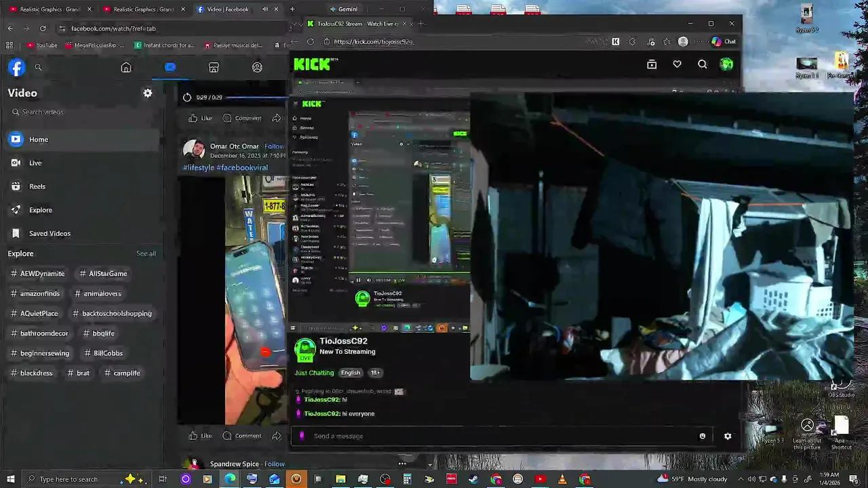Open Facebook home via the logo
Screen dimensions: 868x488
(16, 67)
